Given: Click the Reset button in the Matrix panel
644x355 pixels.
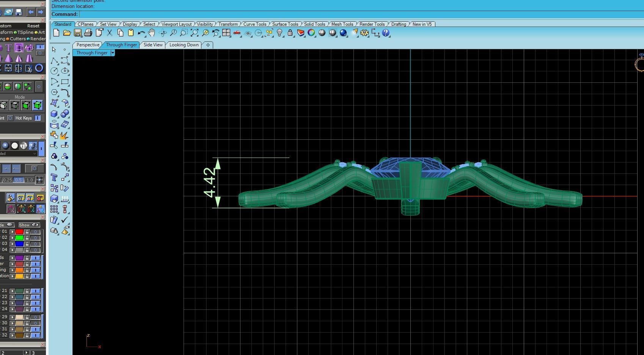Looking at the screenshot, I should coord(33,26).
